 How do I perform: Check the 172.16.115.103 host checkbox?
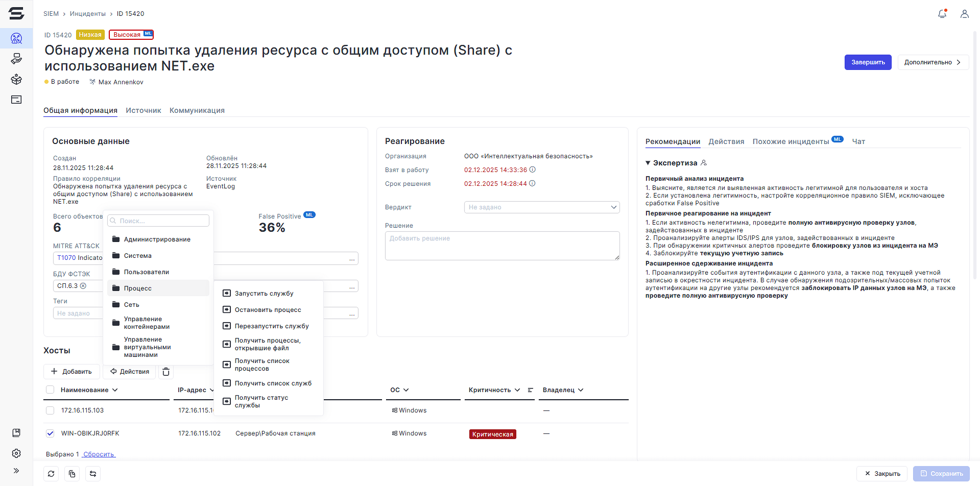(50, 410)
